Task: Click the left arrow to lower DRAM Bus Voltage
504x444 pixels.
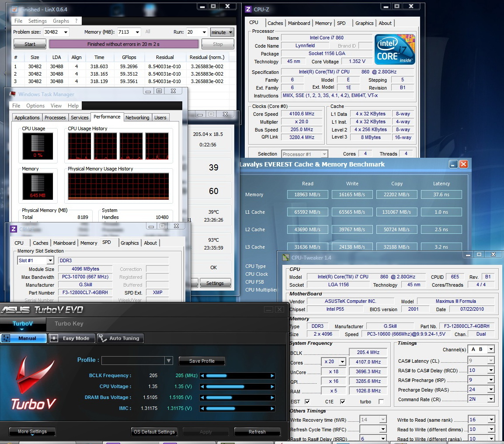Action: point(202,397)
